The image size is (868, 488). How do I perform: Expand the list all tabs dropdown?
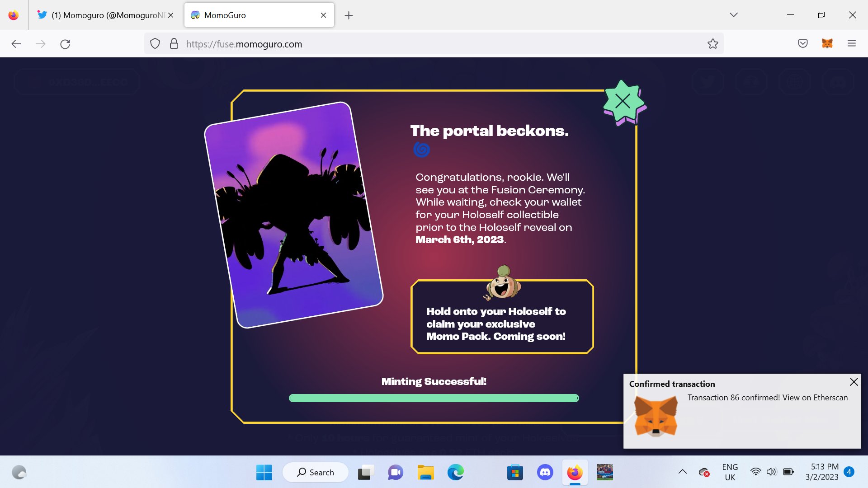click(733, 15)
